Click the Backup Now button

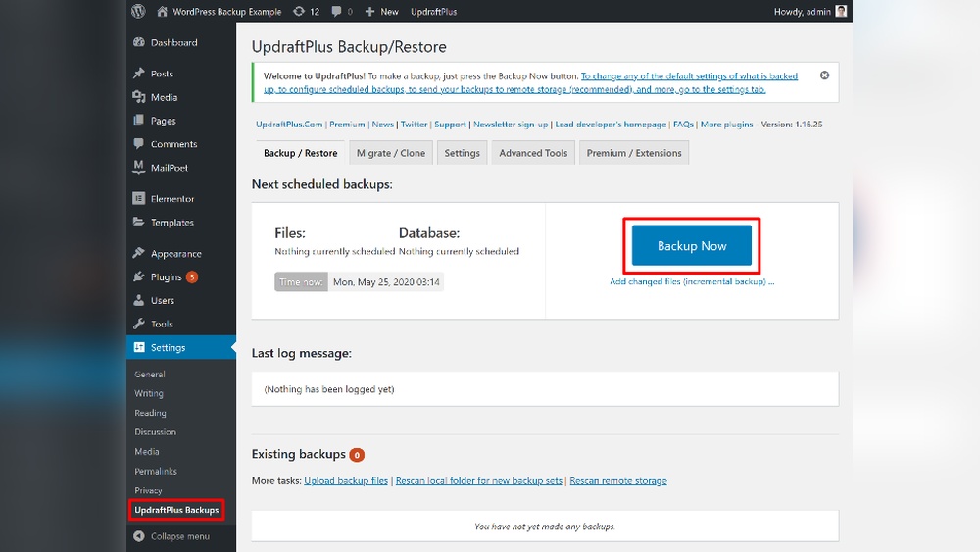point(692,246)
